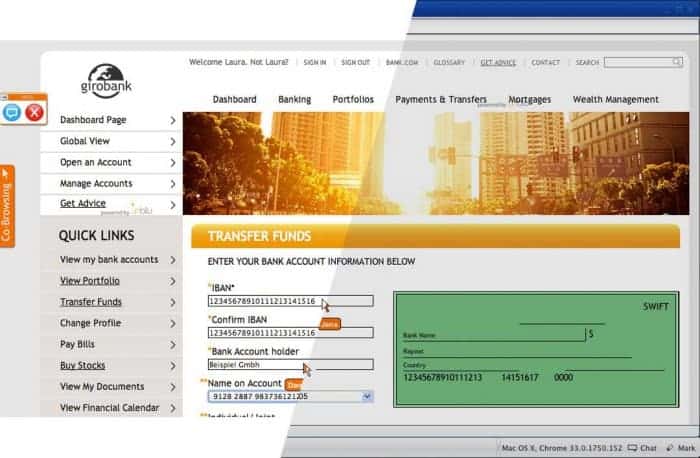Open the Mortgages menu tab
The width and height of the screenshot is (700, 458).
[529, 100]
